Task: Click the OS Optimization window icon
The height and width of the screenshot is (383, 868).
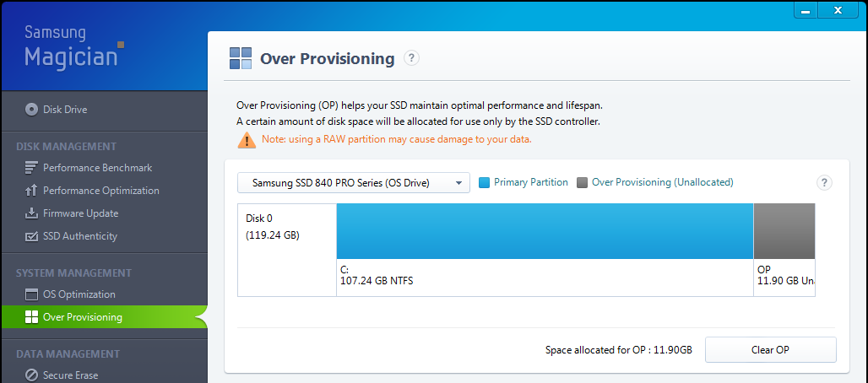Action: [31, 294]
